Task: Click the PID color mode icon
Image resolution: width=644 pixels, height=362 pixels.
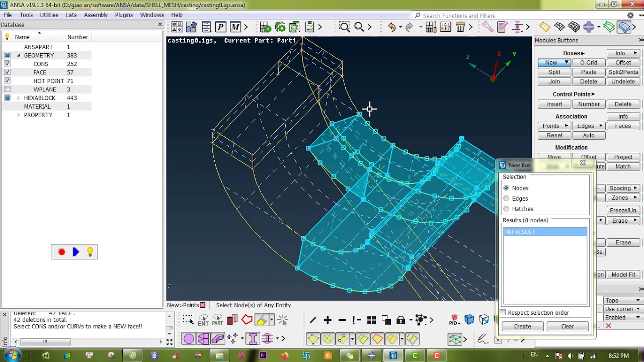Action: (x=454, y=320)
